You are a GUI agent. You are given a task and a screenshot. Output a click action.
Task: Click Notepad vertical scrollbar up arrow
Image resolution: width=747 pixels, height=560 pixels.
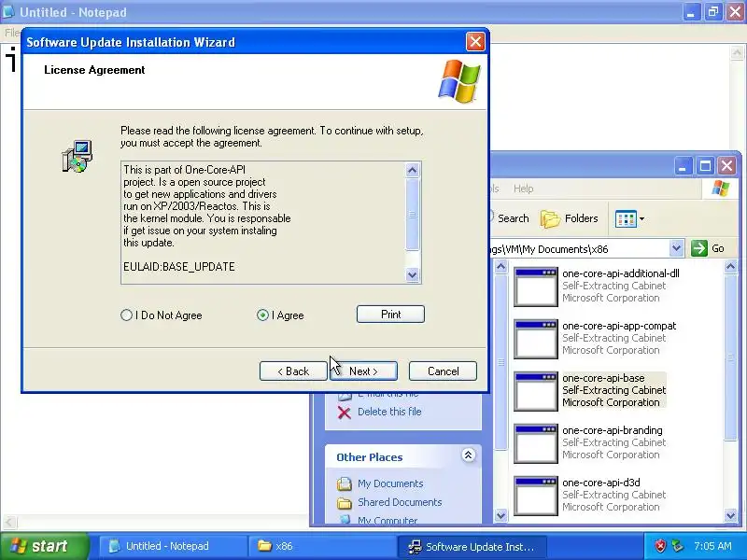(x=738, y=52)
